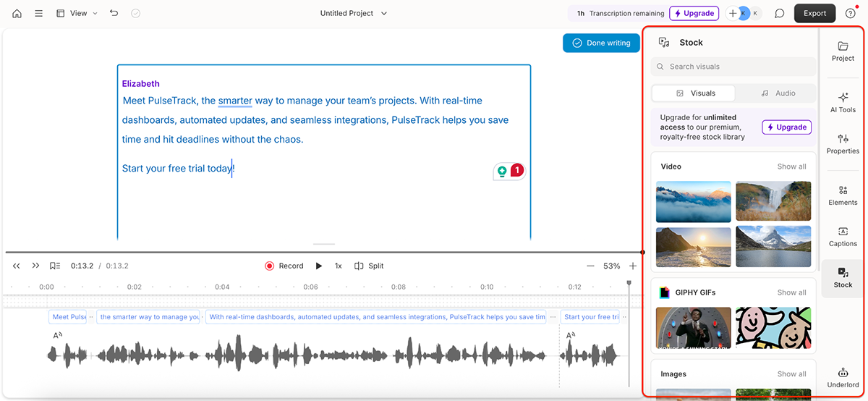The height and width of the screenshot is (401, 868).
Task: Expand the View dropdown menu
Action: pyautogui.click(x=77, y=13)
